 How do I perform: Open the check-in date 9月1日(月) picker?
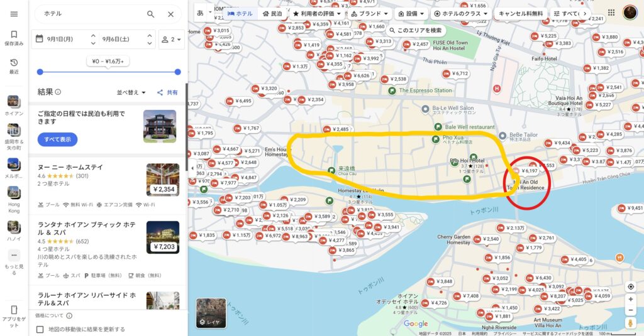[61, 39]
